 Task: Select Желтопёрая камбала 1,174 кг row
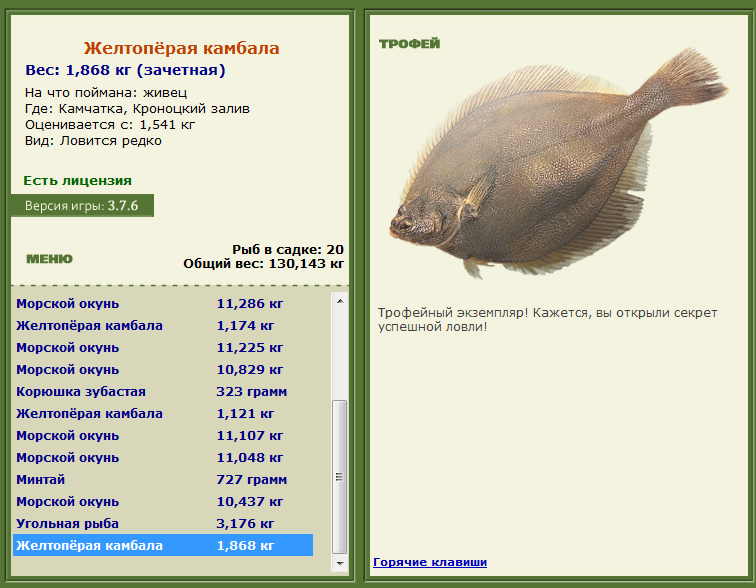click(x=163, y=326)
